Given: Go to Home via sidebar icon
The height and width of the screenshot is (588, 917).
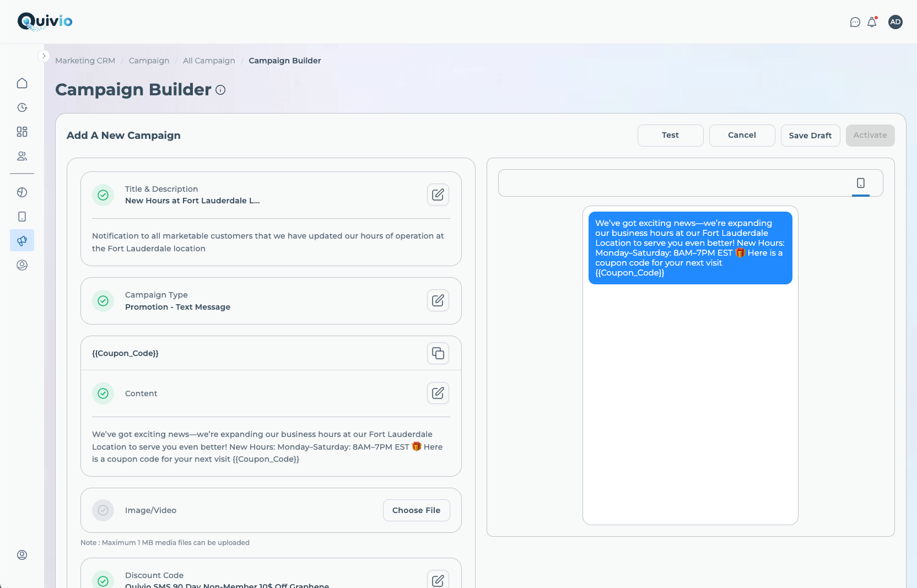Looking at the screenshot, I should click(x=22, y=83).
